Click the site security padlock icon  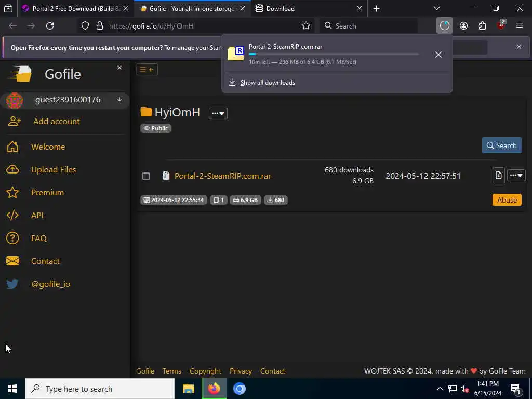99,26
